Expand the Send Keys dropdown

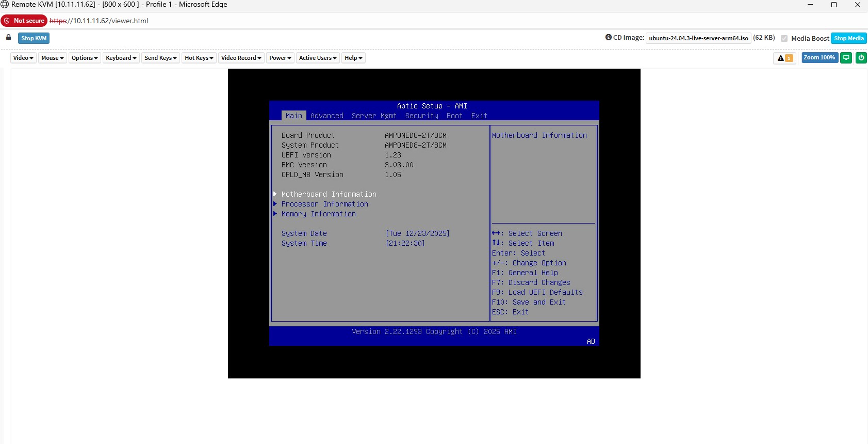pos(160,58)
